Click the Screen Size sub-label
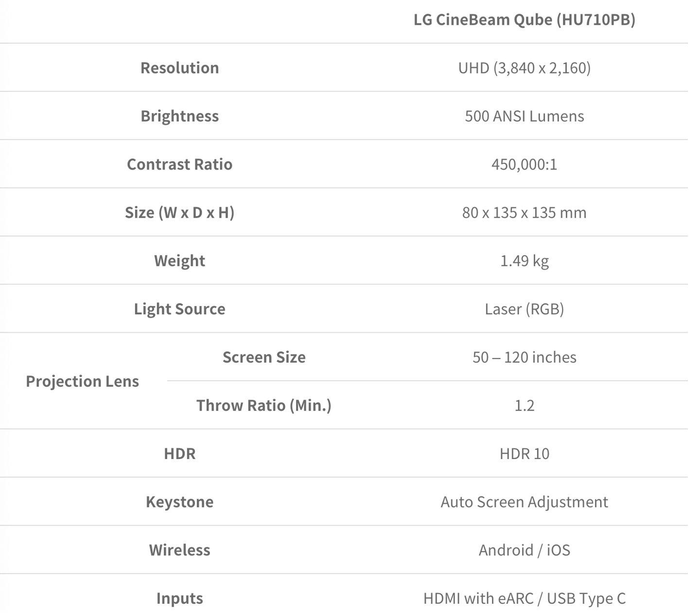Screen dimensions: 700x613 point(264,357)
